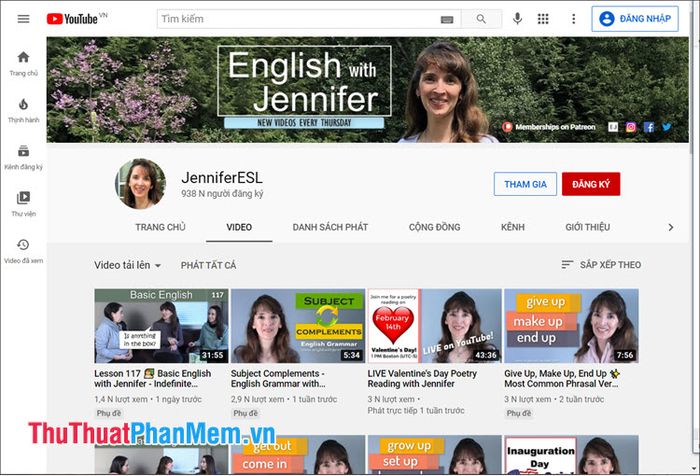The image size is (700, 476).
Task: Click the JenniferESL channel name
Action: [222, 178]
